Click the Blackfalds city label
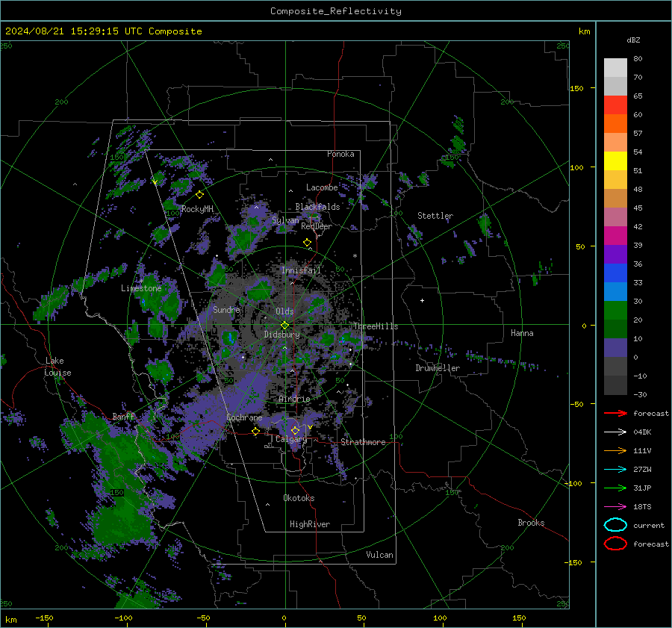 click(317, 207)
